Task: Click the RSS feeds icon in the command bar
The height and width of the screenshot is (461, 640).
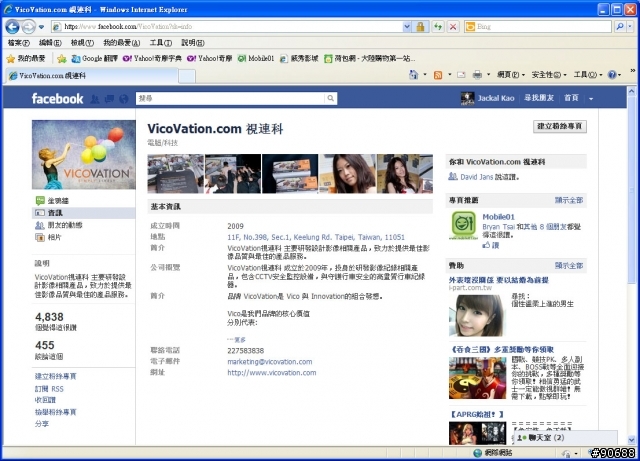Action: click(x=438, y=75)
